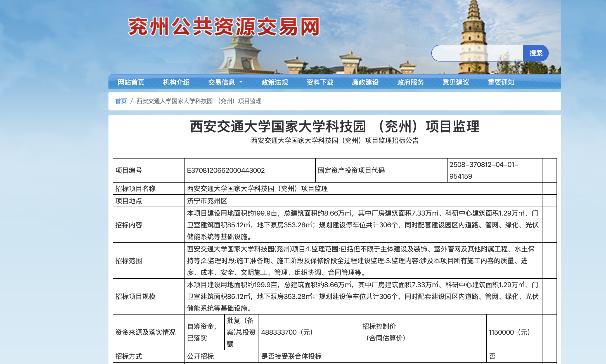Click the main heading 项目监理 title
Screen dimensions: 606x364
pos(335,127)
